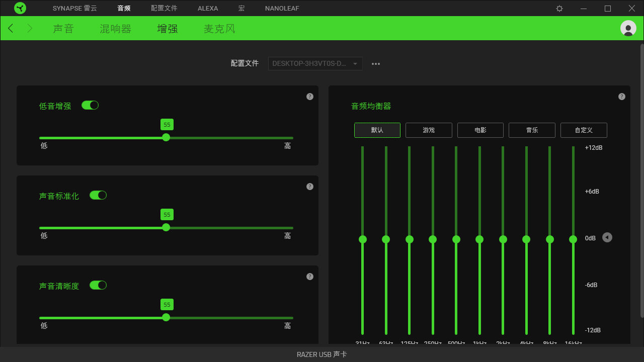Click the 55 value badge above 低音增强
This screenshot has height=362, width=644.
[x=167, y=125]
